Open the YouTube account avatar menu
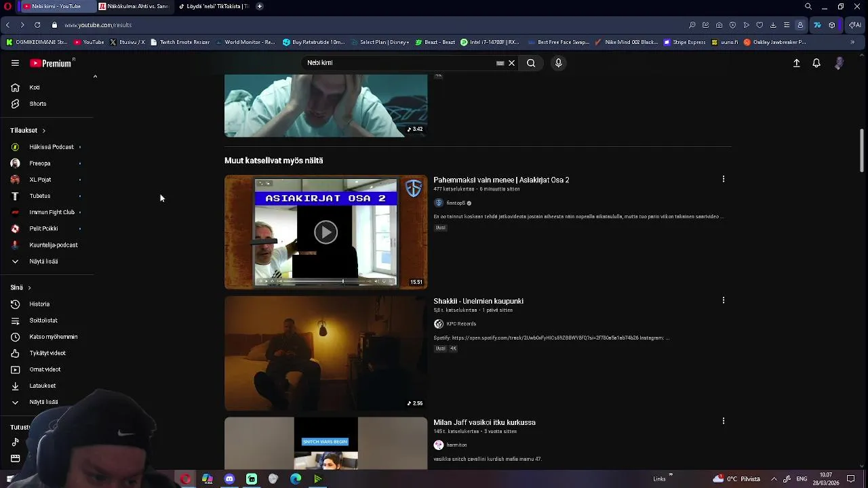 coord(840,63)
